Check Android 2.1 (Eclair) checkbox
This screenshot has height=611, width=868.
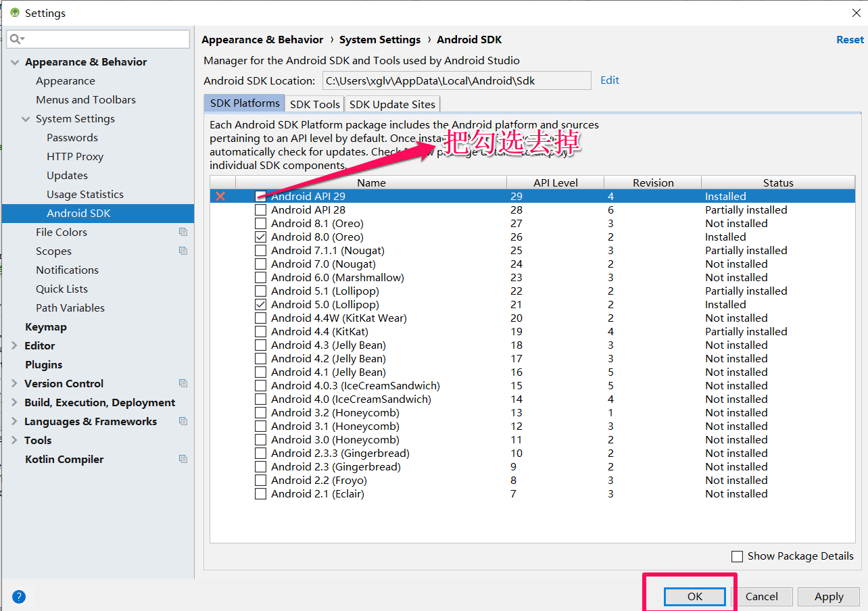(260, 494)
